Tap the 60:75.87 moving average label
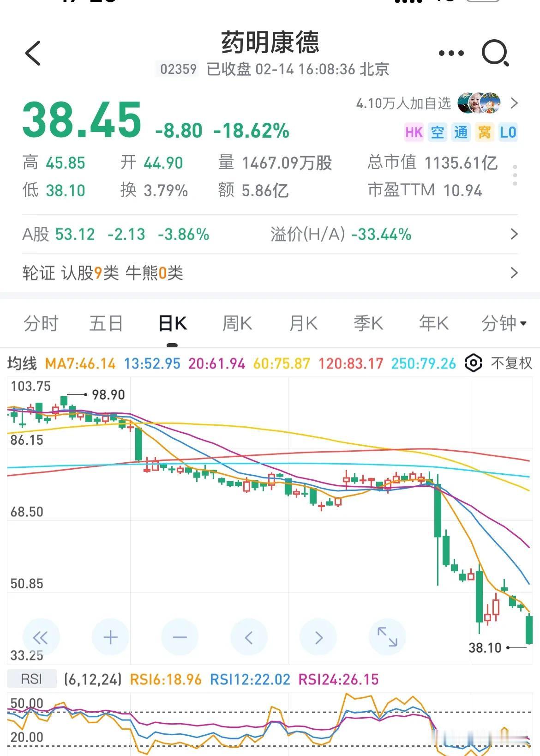The height and width of the screenshot is (756, 540). pos(282,364)
